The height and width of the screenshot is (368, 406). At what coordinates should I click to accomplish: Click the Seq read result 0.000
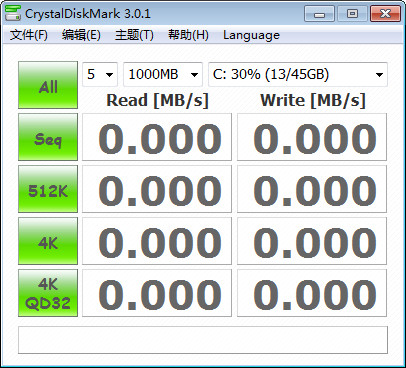[x=157, y=137]
